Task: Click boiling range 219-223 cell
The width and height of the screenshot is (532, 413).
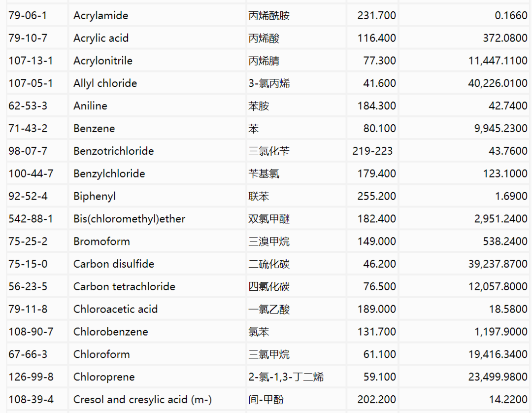Action: pyautogui.click(x=372, y=151)
